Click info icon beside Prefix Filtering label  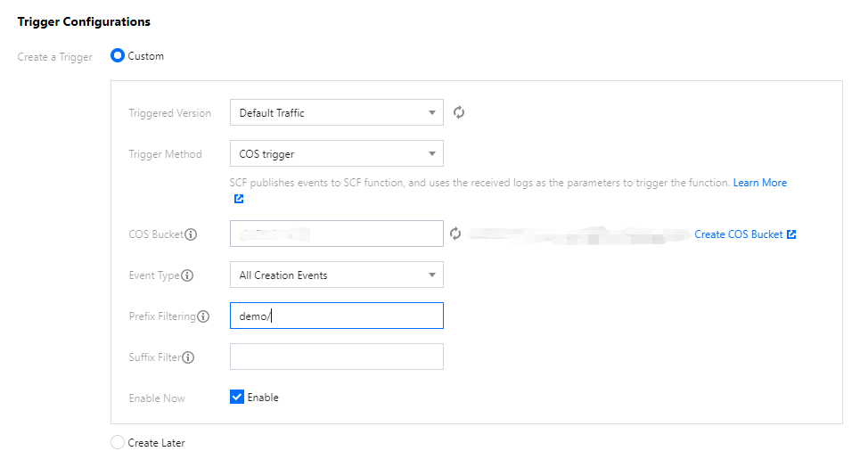pyautogui.click(x=203, y=316)
